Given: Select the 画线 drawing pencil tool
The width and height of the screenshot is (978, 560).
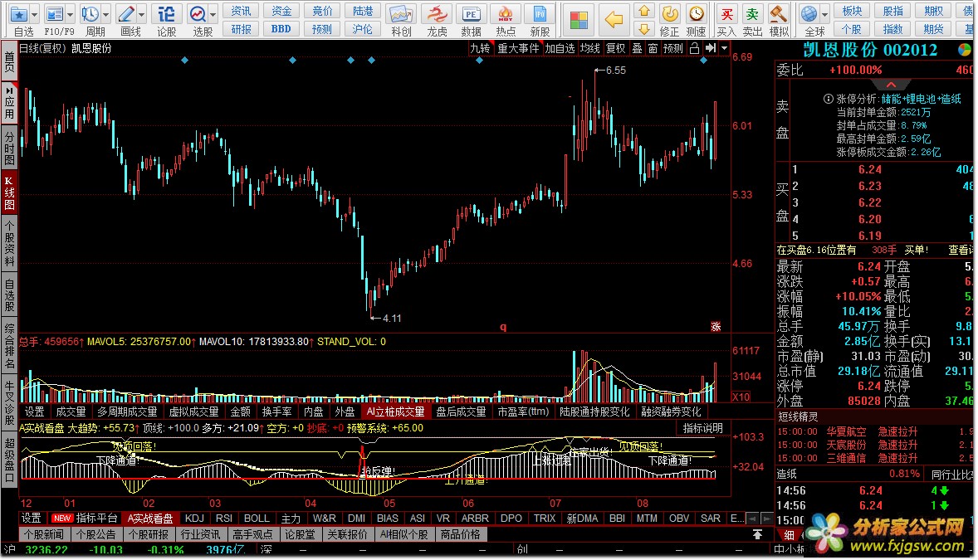Looking at the screenshot, I should [127, 14].
